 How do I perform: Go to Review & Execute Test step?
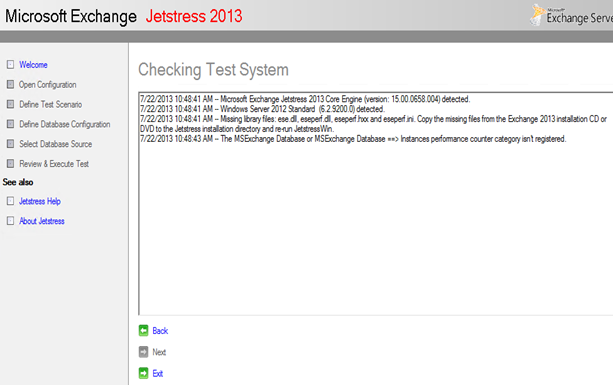pos(54,164)
